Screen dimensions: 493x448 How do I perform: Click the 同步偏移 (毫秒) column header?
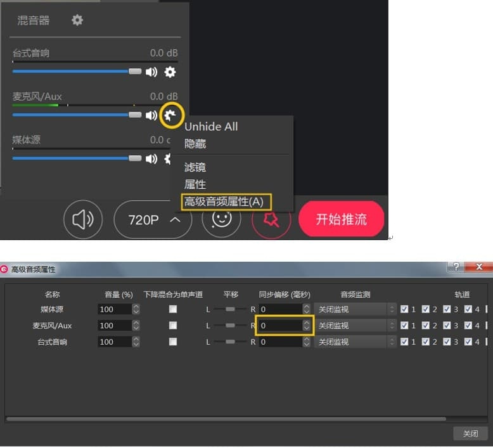(x=285, y=295)
